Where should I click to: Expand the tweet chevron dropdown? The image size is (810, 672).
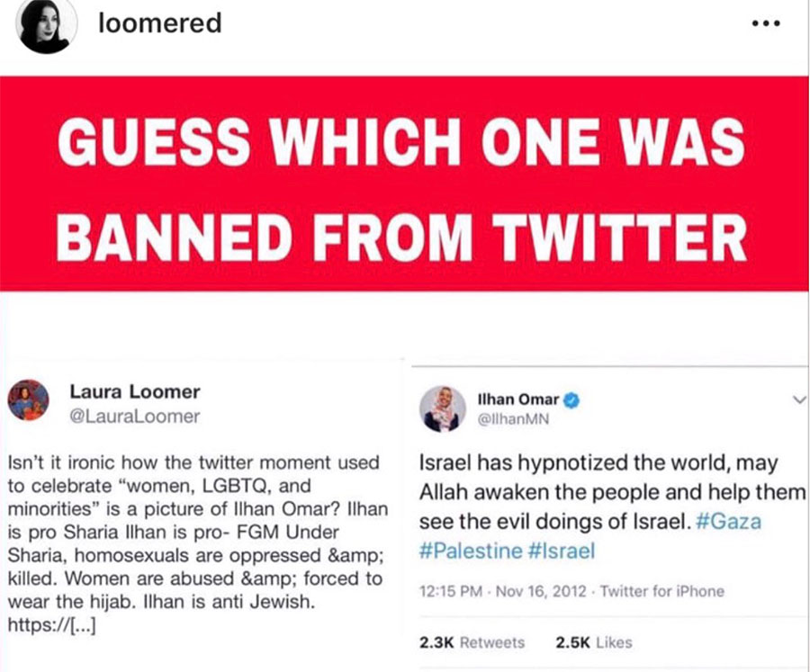point(799,399)
